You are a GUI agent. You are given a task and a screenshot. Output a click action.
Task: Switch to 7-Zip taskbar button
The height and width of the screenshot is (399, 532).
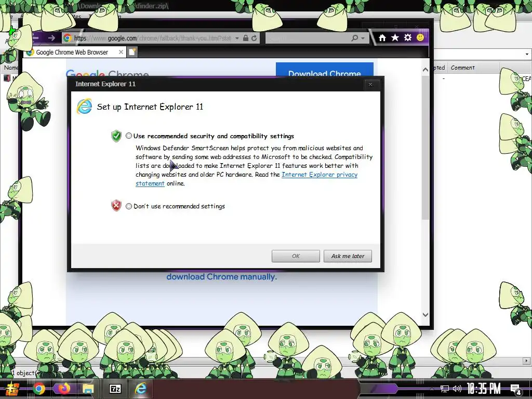tap(115, 389)
